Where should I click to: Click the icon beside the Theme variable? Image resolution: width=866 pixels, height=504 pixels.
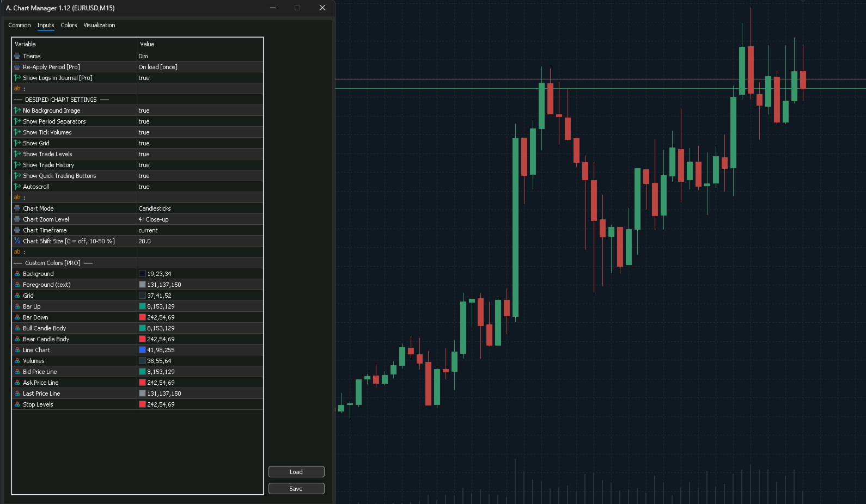click(17, 56)
